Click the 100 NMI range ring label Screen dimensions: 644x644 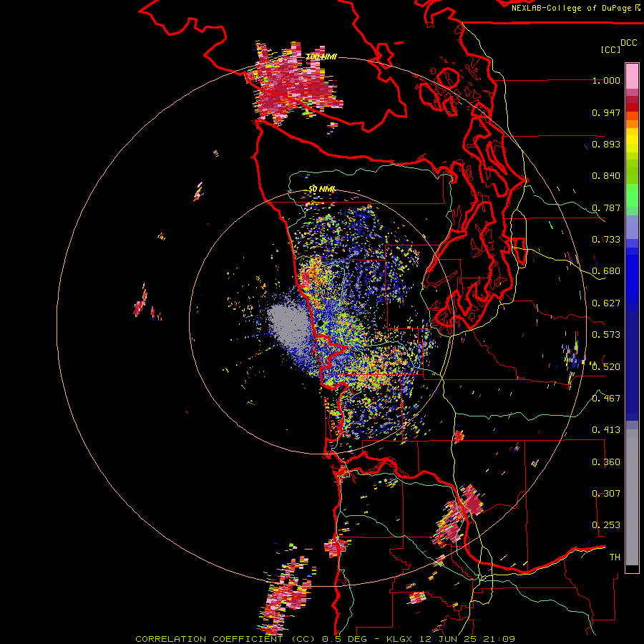coord(321,57)
